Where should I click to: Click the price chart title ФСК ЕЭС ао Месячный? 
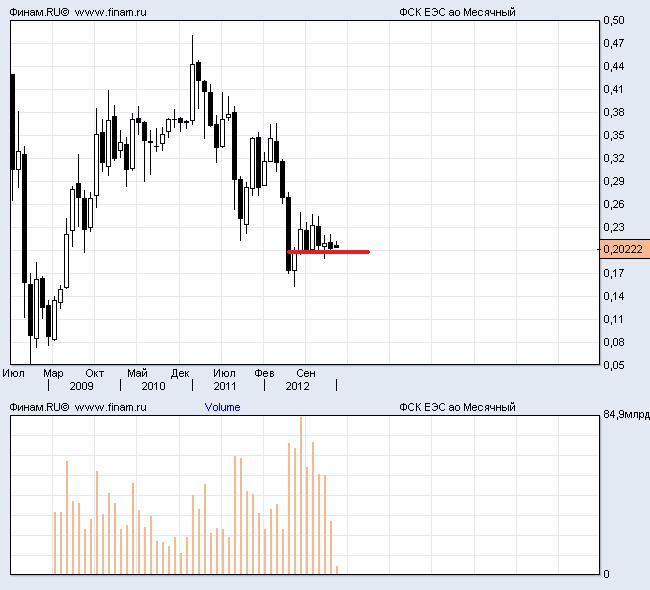(457, 12)
